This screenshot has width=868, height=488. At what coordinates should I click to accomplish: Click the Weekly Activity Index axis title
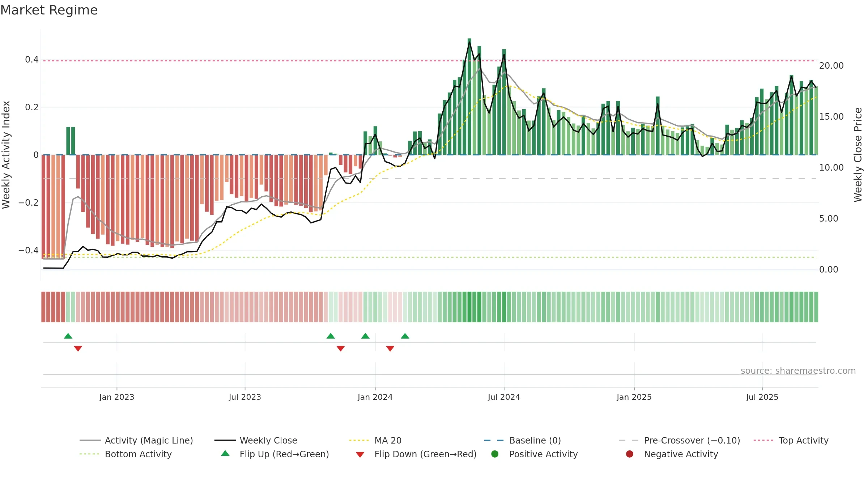click(6, 155)
